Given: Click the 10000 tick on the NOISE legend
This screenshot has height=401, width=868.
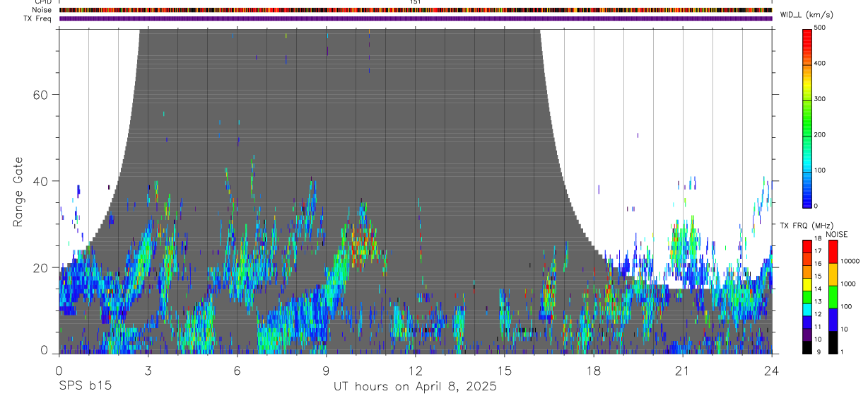Looking at the screenshot, I should [x=850, y=262].
